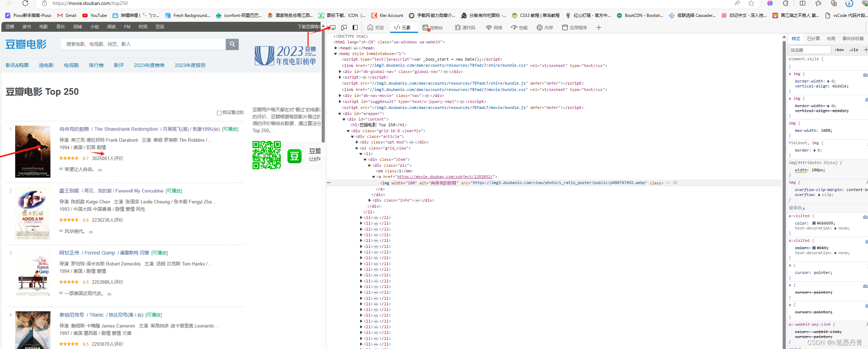The image size is (868, 349).
Task: Expand the div class opt mod node
Action: click(357, 142)
